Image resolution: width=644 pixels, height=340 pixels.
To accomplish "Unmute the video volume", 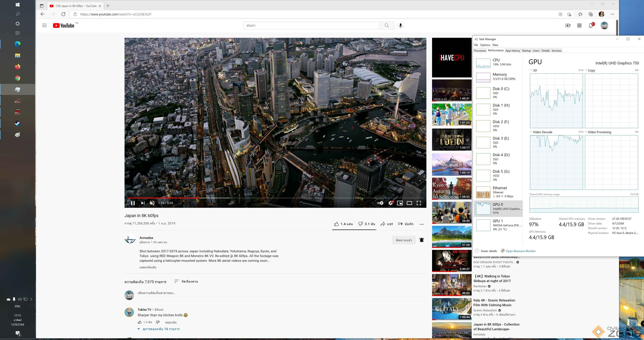I will coord(152,203).
